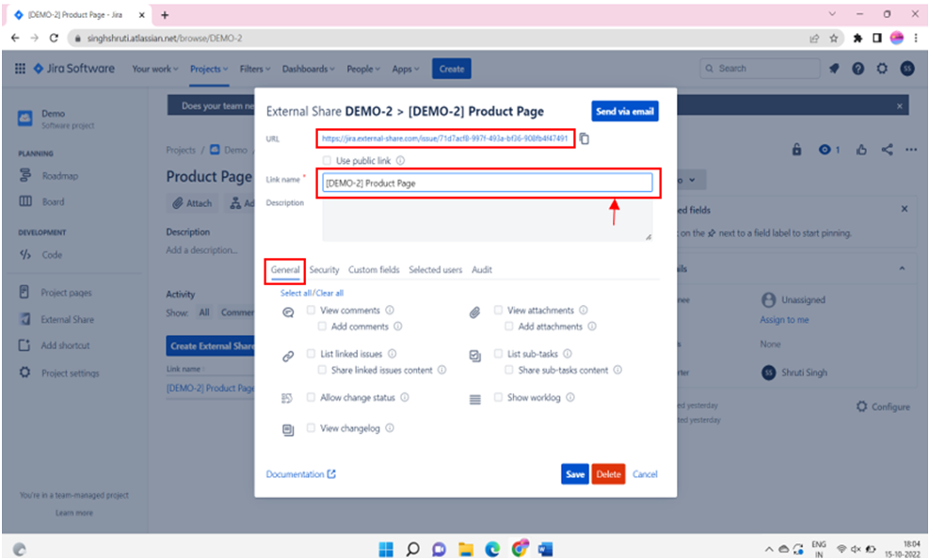Open the Jira notifications icon
The image size is (930, 560).
(834, 69)
